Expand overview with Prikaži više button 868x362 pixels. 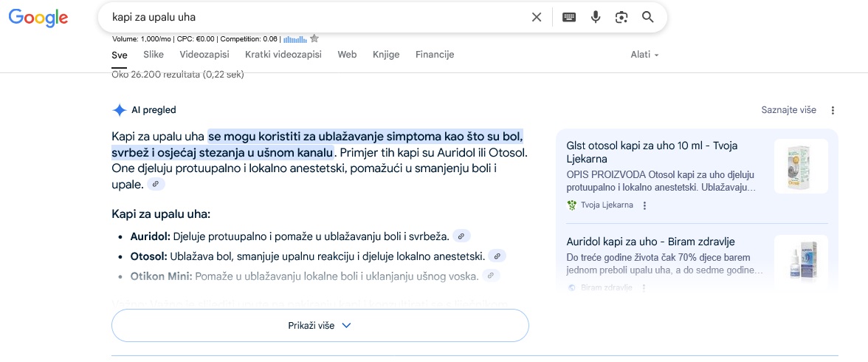point(320,325)
